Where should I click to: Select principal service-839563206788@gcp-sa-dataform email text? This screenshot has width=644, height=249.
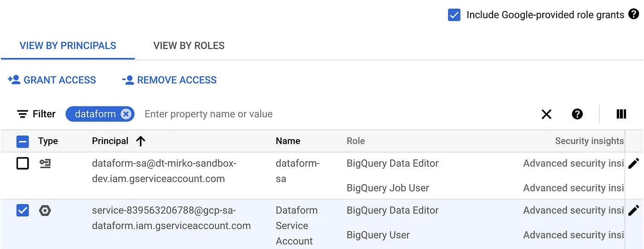click(x=172, y=218)
